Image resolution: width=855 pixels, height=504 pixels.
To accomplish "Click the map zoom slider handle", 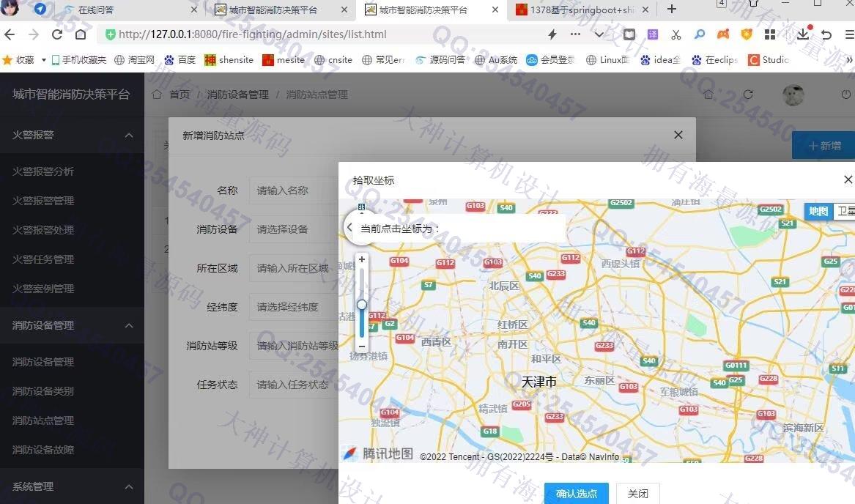I will (x=361, y=305).
